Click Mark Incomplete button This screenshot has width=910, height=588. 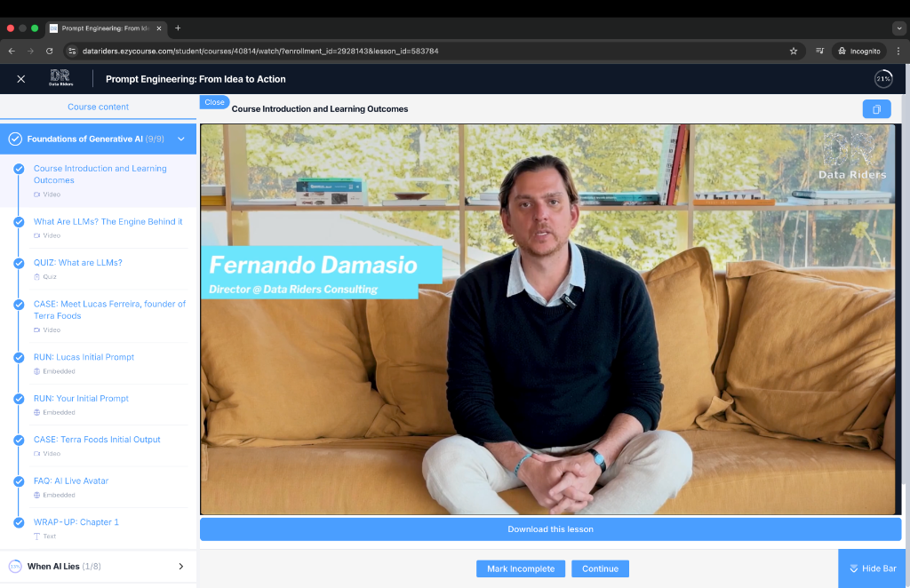(521, 568)
